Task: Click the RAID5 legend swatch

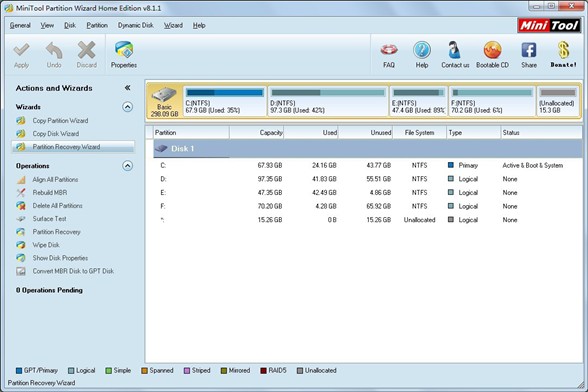Action: tap(263, 371)
